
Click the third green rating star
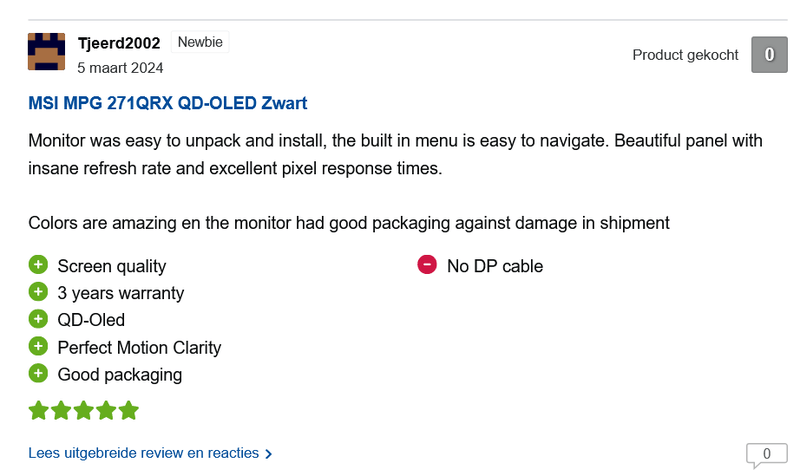[83, 410]
